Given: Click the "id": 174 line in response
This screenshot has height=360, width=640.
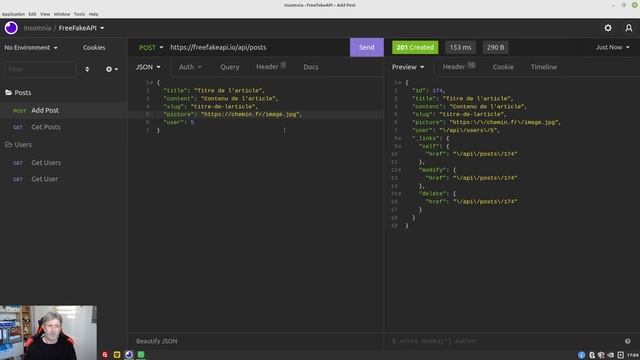Looking at the screenshot, I should point(429,91).
